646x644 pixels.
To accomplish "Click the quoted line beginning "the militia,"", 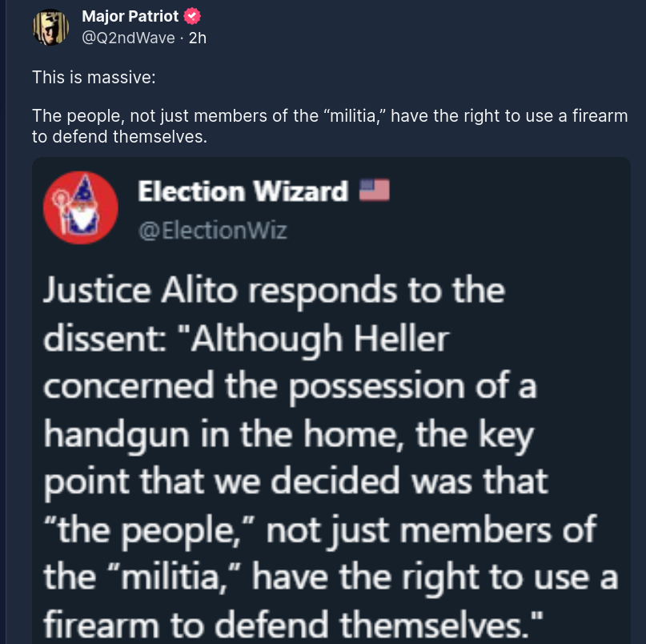I will pos(331,577).
